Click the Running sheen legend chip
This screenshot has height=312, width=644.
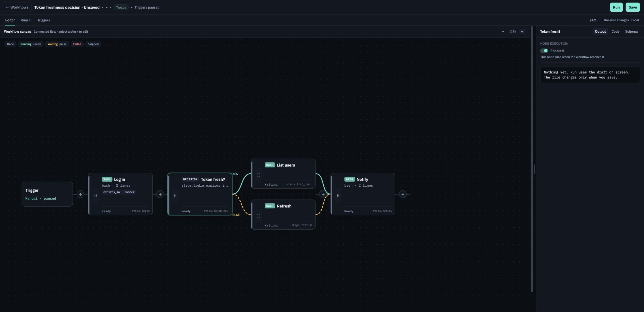click(x=31, y=44)
